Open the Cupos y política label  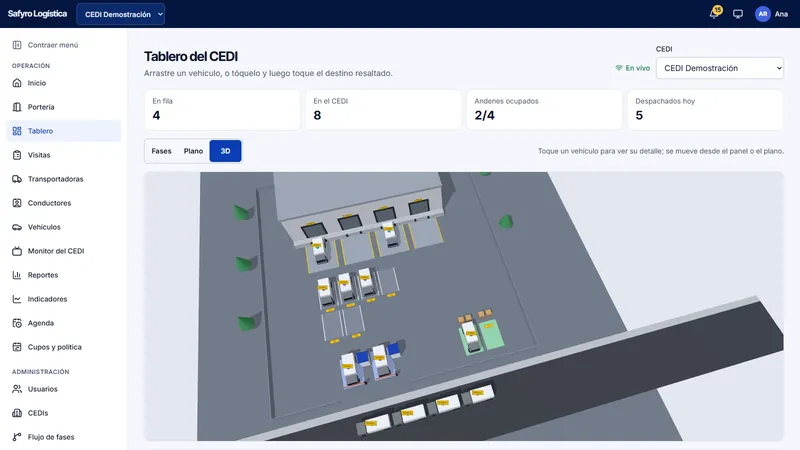55,347
